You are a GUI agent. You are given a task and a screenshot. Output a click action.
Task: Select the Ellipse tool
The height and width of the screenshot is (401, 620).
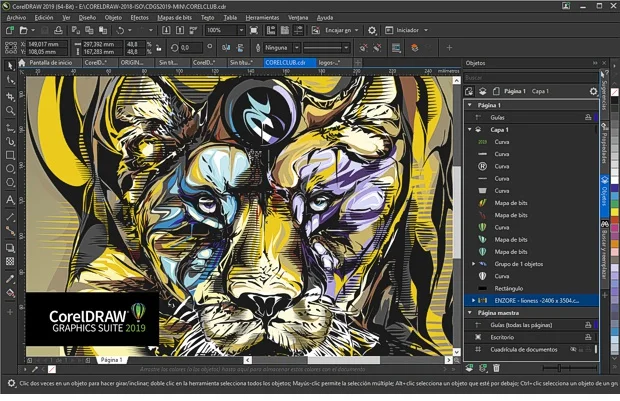tap(10, 169)
